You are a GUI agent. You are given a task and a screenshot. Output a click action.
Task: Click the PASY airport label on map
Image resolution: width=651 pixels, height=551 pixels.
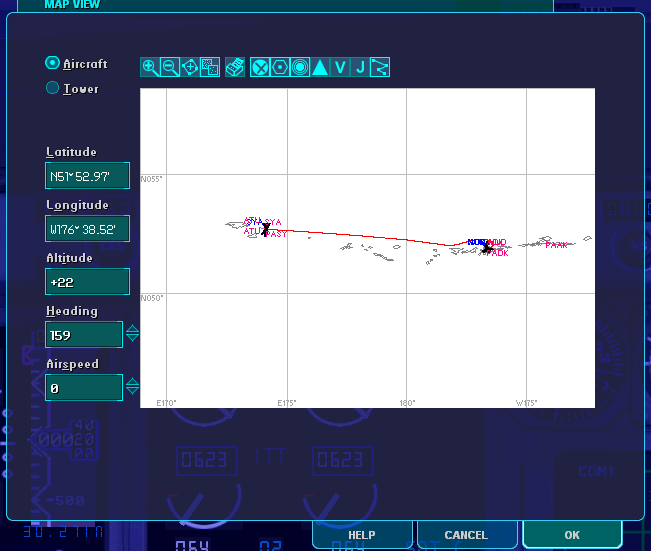tap(277, 234)
